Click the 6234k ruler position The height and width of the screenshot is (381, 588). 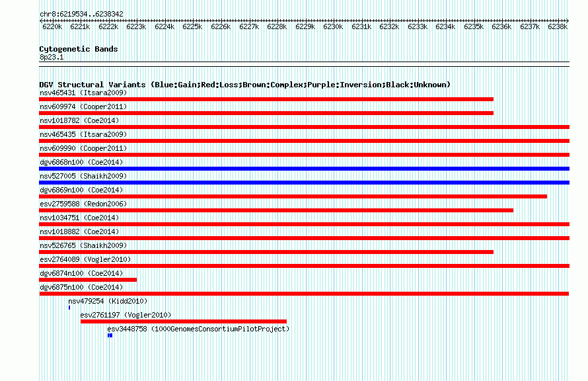tap(445, 26)
